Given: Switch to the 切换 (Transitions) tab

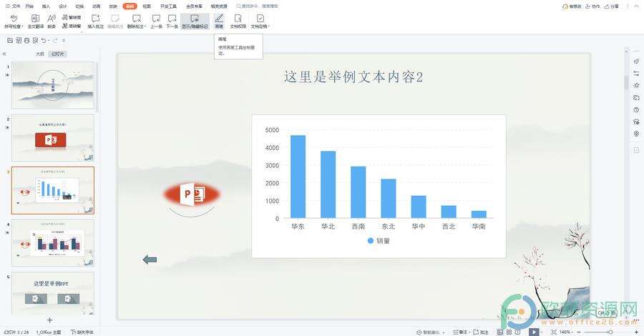Looking at the screenshot, I should click(x=79, y=6).
